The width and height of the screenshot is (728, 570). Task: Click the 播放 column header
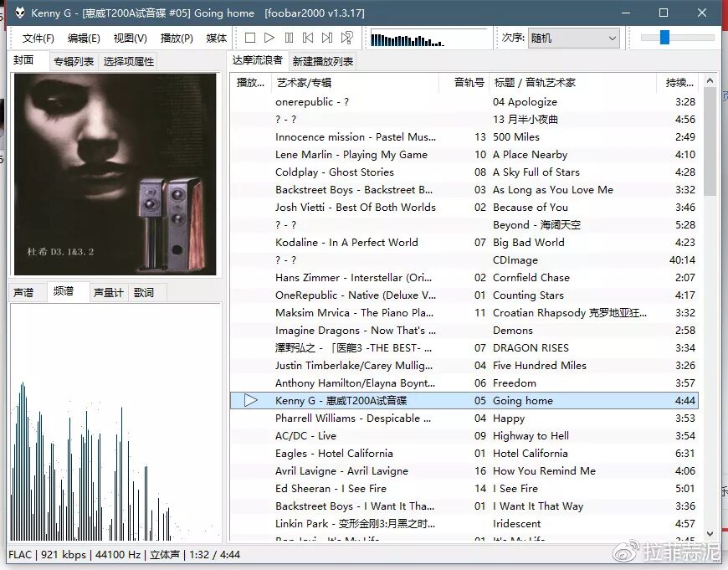(x=250, y=83)
